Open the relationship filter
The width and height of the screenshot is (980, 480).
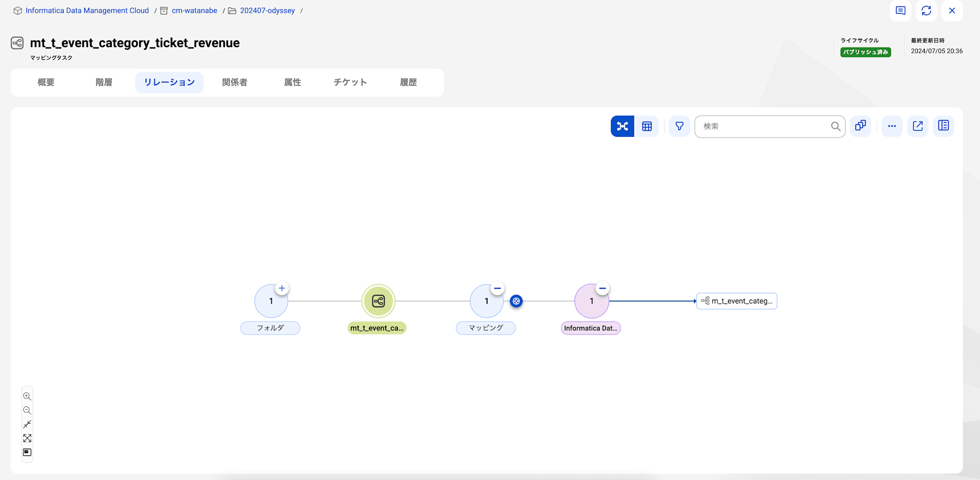point(679,126)
